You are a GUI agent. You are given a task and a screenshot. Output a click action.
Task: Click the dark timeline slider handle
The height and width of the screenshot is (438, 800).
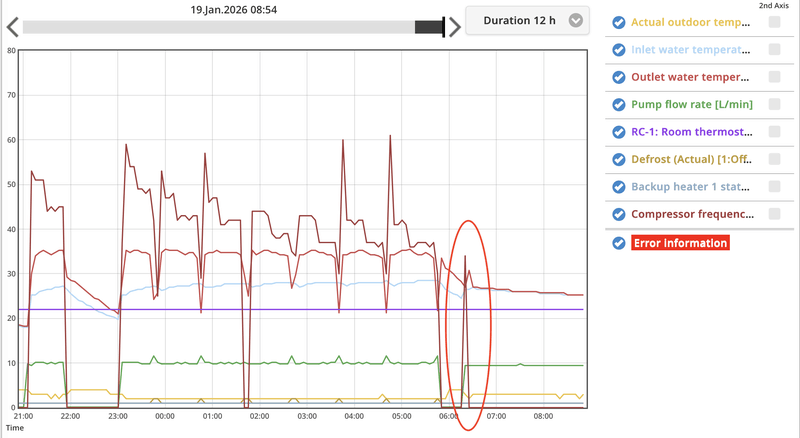tap(430, 27)
